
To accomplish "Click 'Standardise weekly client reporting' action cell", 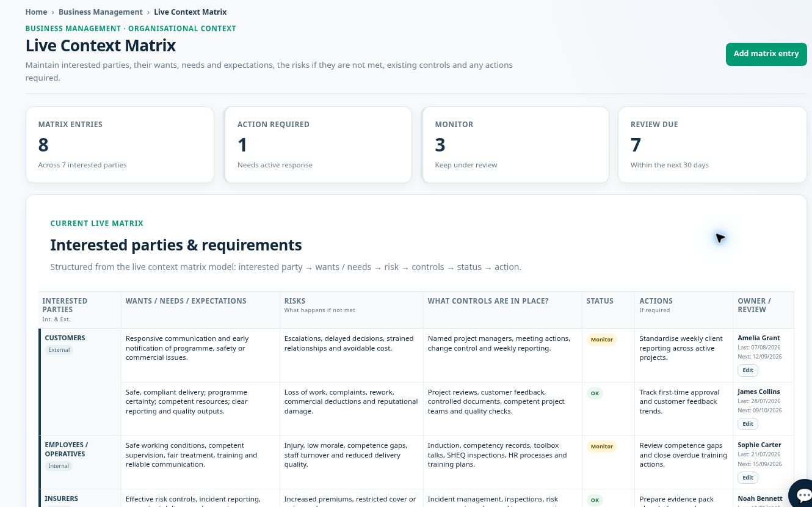I will (x=683, y=356).
